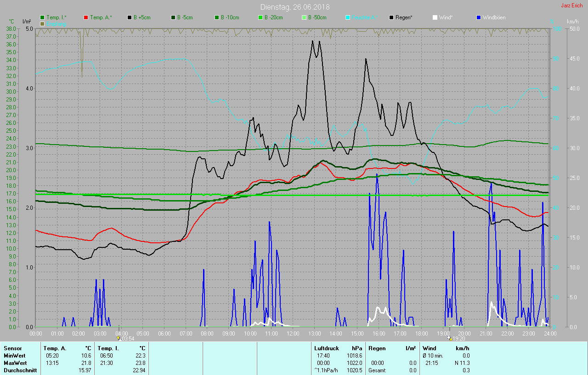
Task: Click the olive legend square below Temp. I.
Action: tap(43, 23)
